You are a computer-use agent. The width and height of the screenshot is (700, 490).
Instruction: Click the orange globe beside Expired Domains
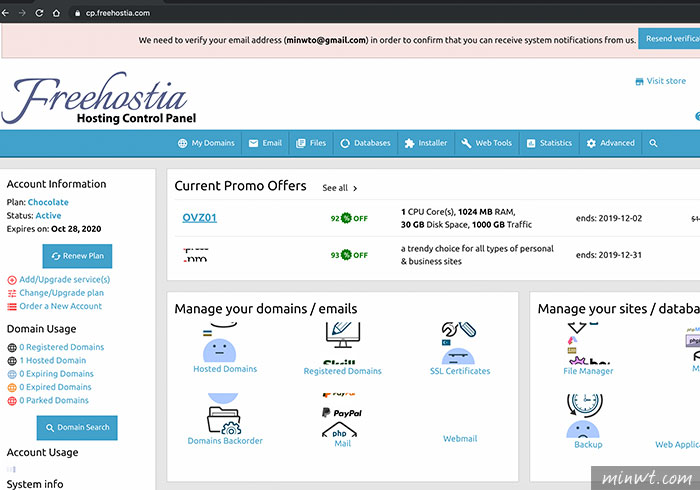(12, 388)
